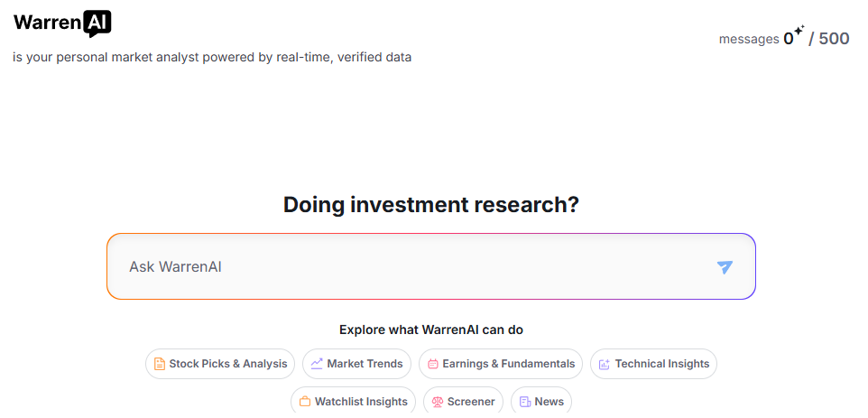Click the scales icon beside Screener
This screenshot has height=418, width=868.
pyautogui.click(x=438, y=402)
